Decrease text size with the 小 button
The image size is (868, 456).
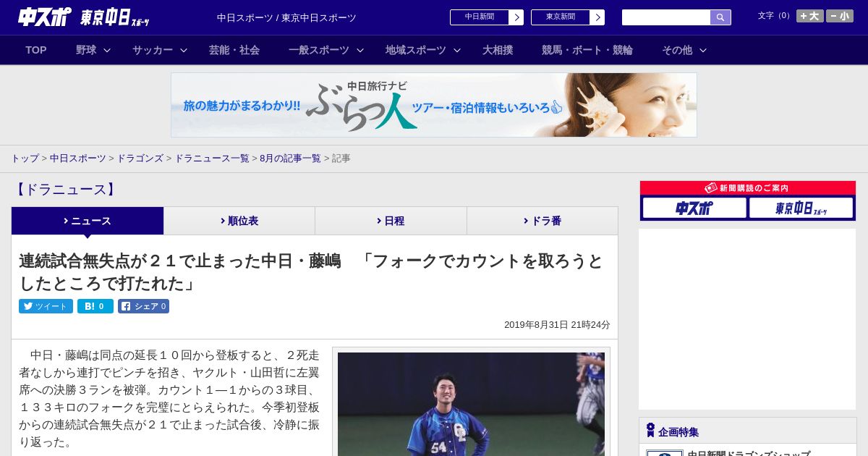click(840, 16)
